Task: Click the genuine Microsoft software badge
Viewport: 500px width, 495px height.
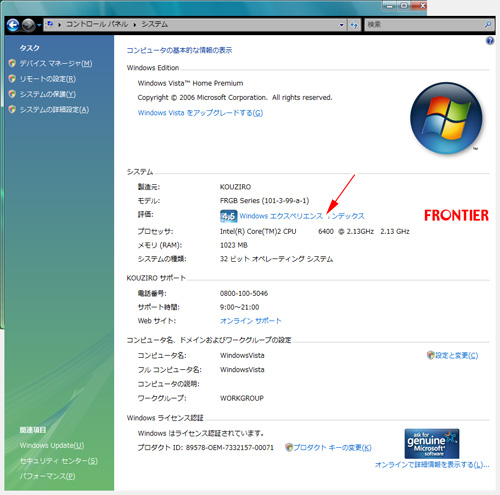Action: click(432, 444)
